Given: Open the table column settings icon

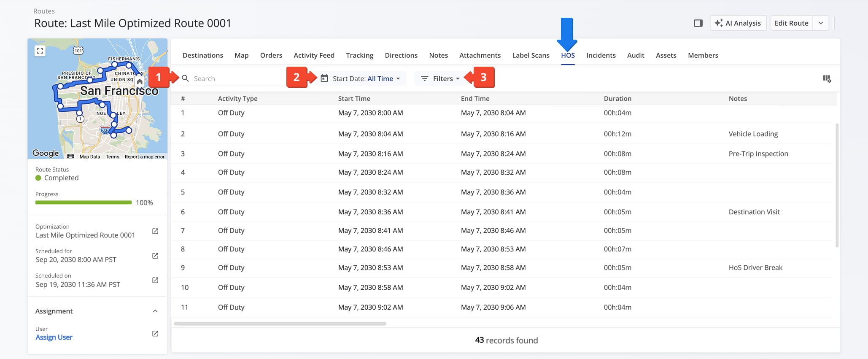Looking at the screenshot, I should (x=827, y=79).
